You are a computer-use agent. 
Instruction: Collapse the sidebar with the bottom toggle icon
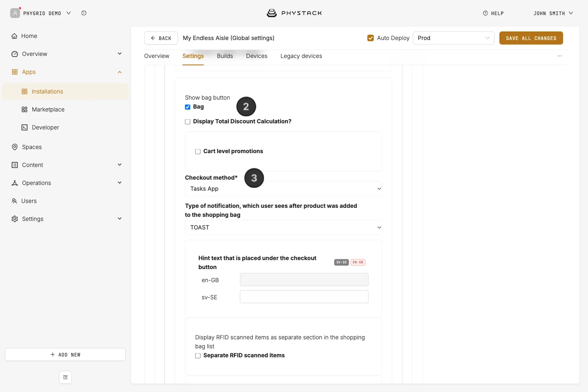(65, 377)
